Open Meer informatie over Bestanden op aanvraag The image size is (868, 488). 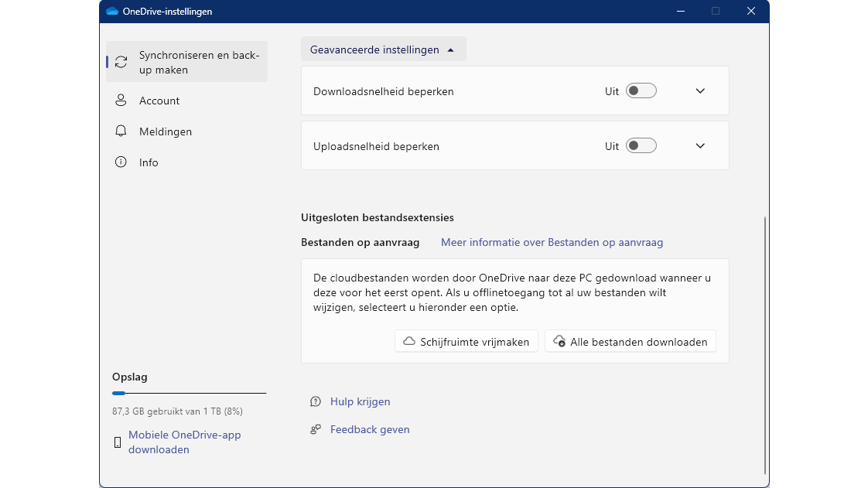tap(552, 242)
